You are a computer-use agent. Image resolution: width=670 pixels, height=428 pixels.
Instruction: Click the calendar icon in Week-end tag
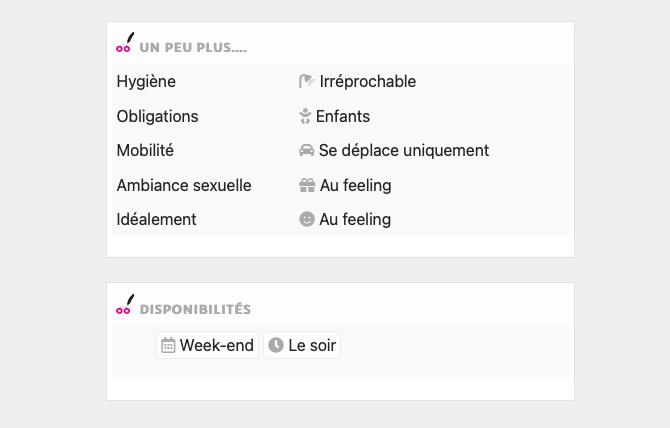pos(168,346)
